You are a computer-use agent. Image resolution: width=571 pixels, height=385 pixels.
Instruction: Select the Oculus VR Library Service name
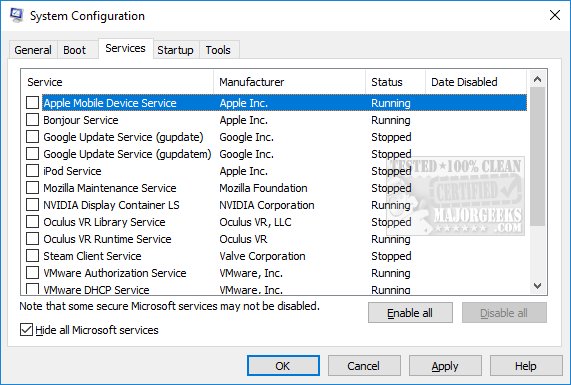(105, 222)
